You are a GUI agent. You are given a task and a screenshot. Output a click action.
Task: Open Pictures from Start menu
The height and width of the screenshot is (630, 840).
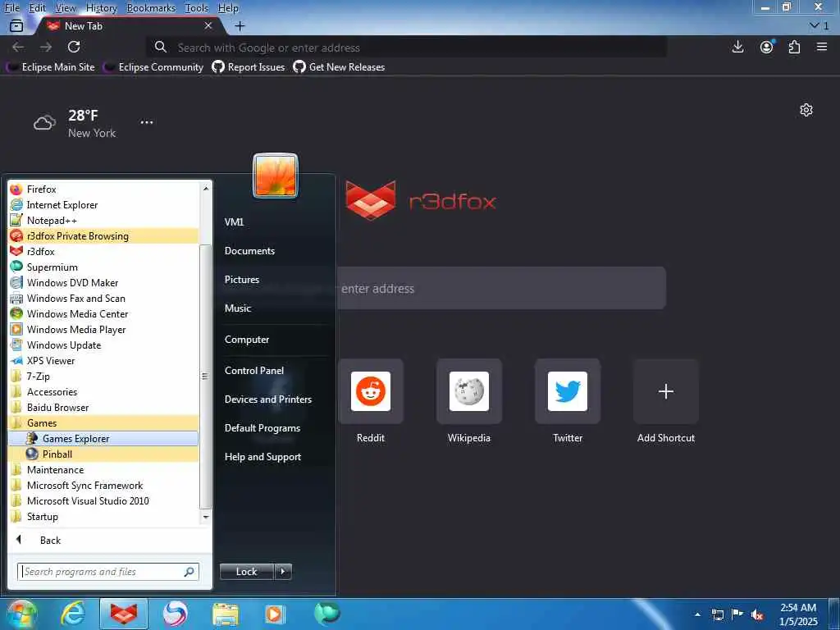tap(242, 279)
